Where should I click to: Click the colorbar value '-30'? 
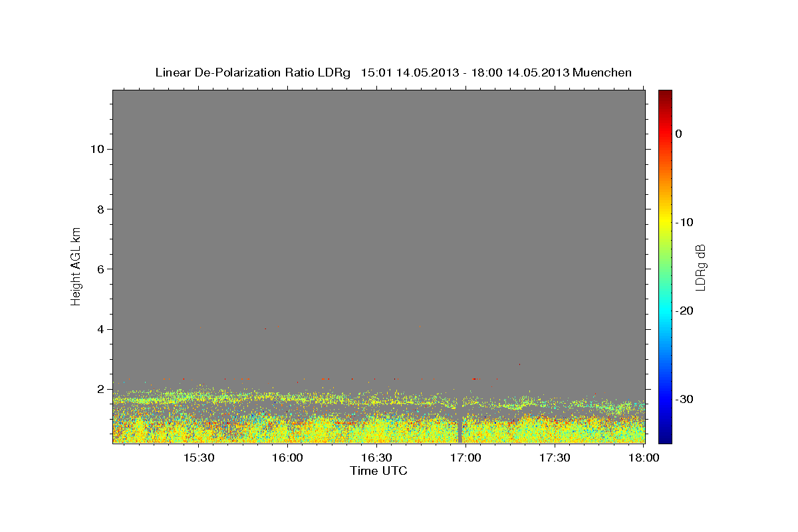click(685, 399)
